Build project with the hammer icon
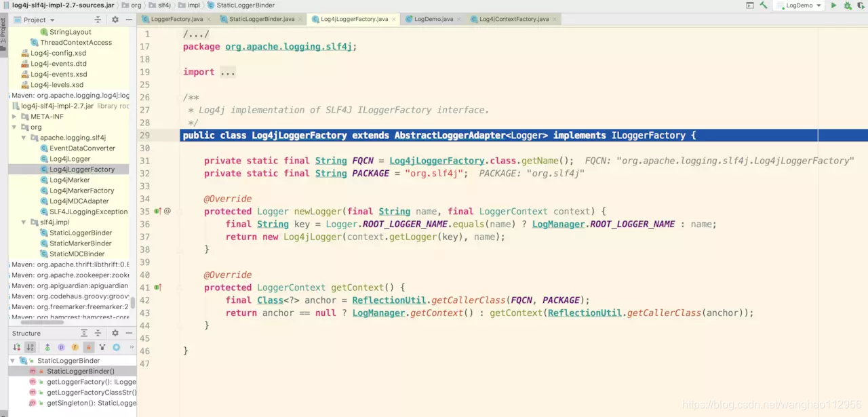Screen dimensions: 868x417 pos(764,5)
